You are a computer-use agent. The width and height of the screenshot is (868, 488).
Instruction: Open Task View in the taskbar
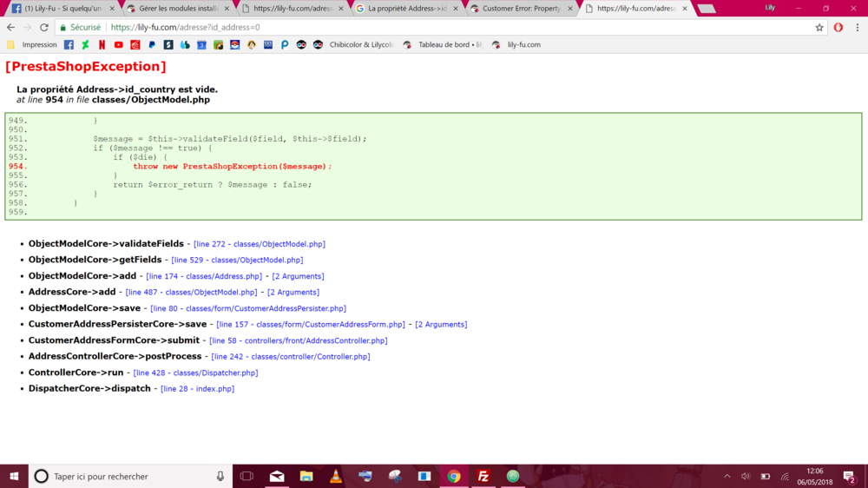[247, 477]
